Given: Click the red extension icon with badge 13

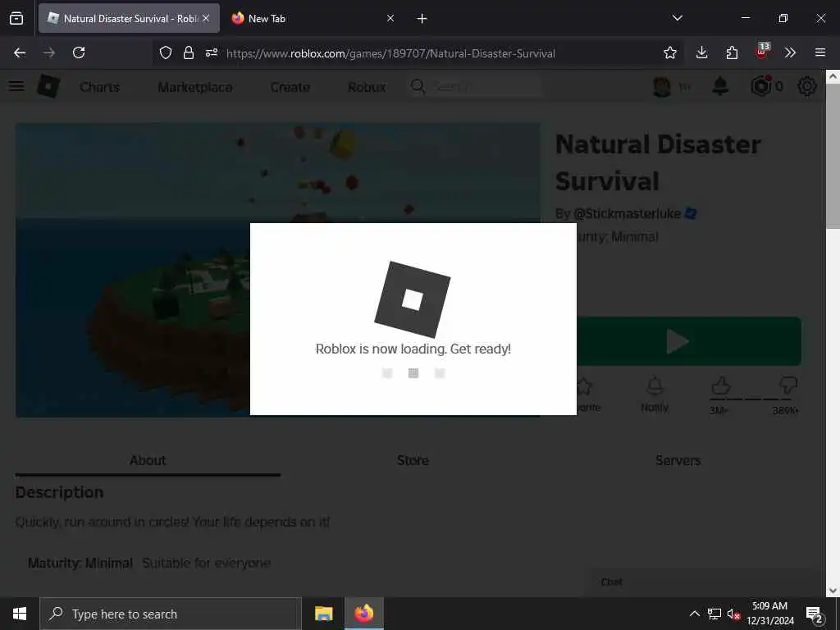Looking at the screenshot, I should click(762, 52).
